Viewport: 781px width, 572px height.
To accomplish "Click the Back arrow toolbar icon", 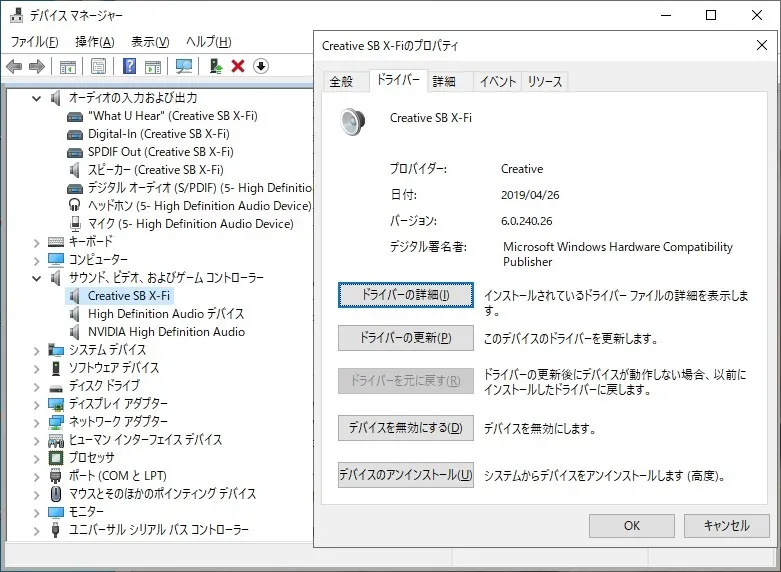I will 14,66.
